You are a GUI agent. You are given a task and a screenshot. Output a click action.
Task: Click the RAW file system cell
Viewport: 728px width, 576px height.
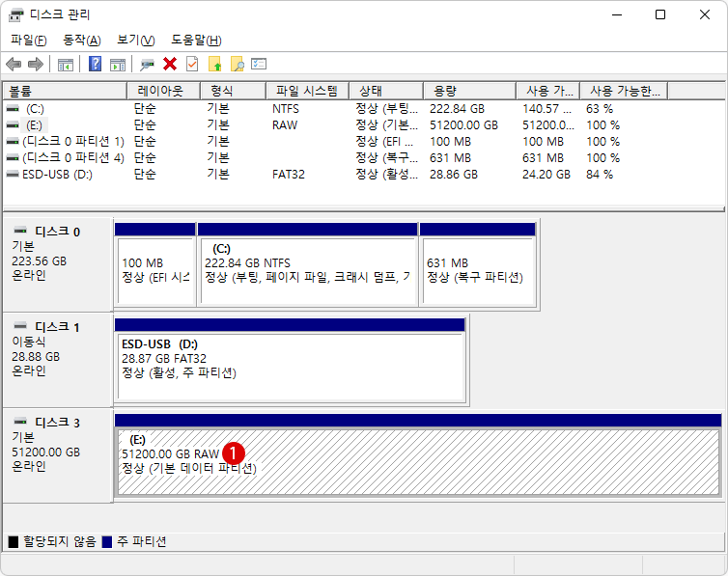285,125
